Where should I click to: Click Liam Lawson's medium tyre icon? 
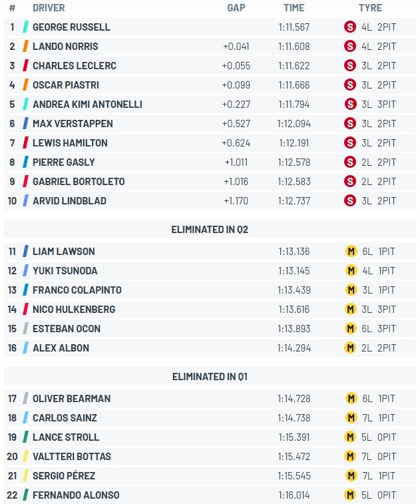click(351, 251)
